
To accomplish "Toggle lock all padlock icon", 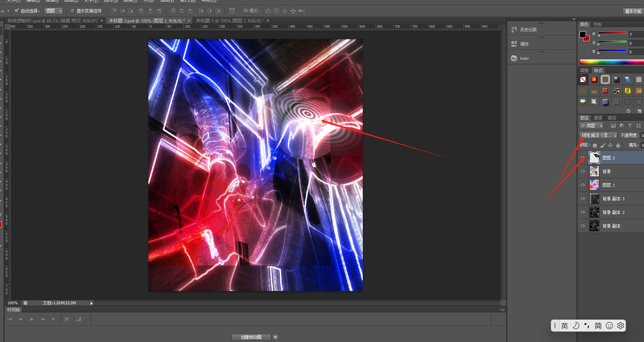I will (x=618, y=145).
